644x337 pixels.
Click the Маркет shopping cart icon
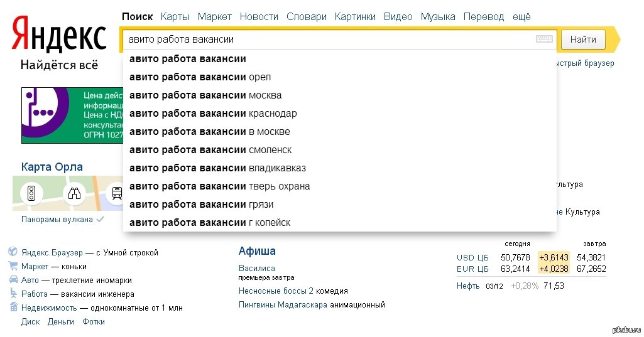tap(13, 266)
